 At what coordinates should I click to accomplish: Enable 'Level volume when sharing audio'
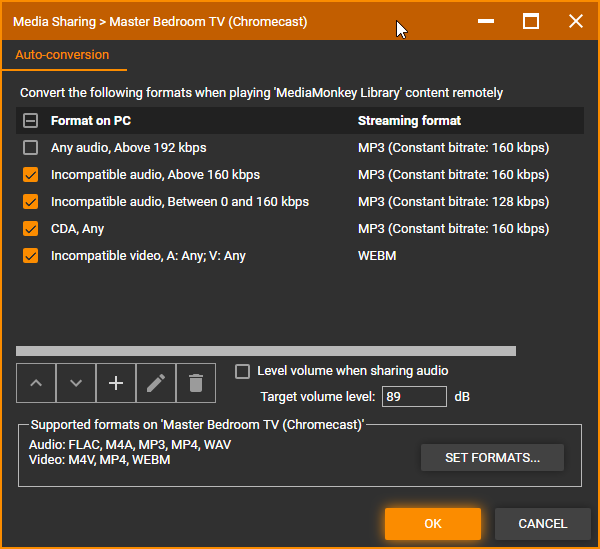[242, 371]
